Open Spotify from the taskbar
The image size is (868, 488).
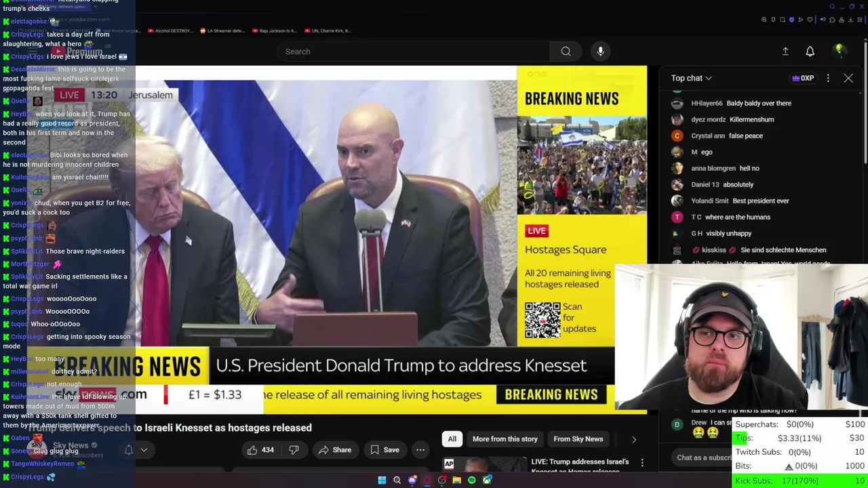[471, 480]
